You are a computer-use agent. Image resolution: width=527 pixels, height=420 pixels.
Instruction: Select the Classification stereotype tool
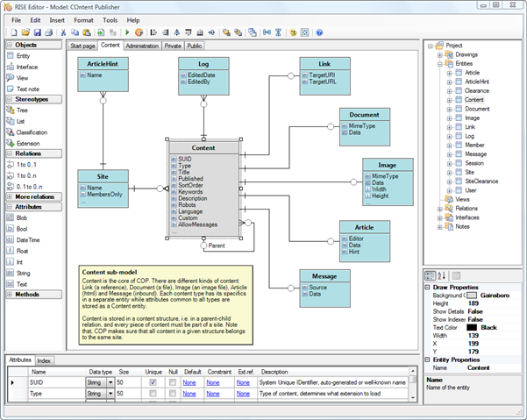click(x=32, y=132)
